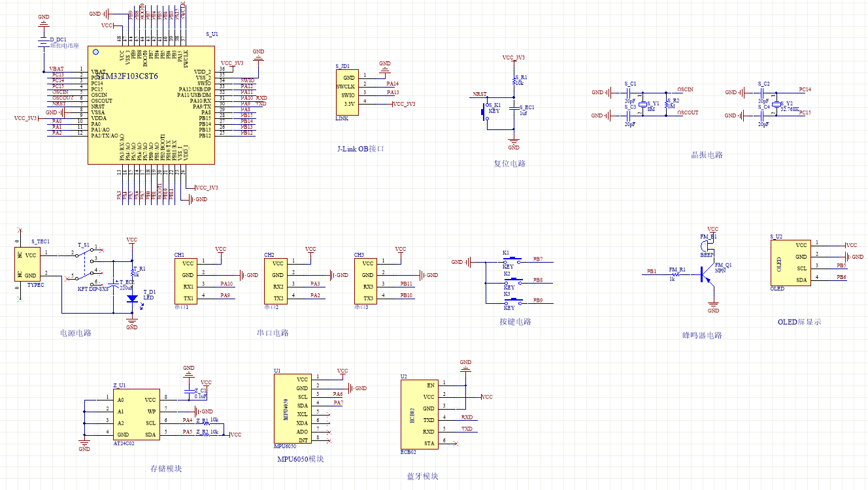Select the STM32F103C8T6 microcontroller chip
This screenshot has height=490, width=868.
tap(151, 105)
